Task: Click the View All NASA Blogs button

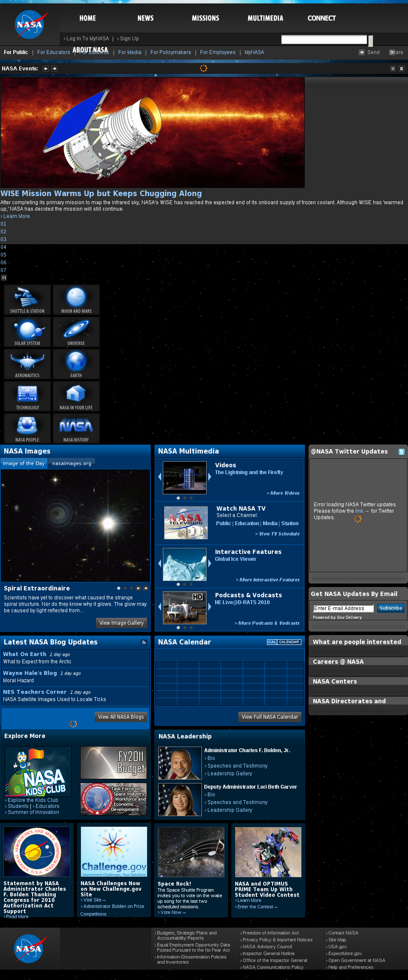Action: point(121,717)
